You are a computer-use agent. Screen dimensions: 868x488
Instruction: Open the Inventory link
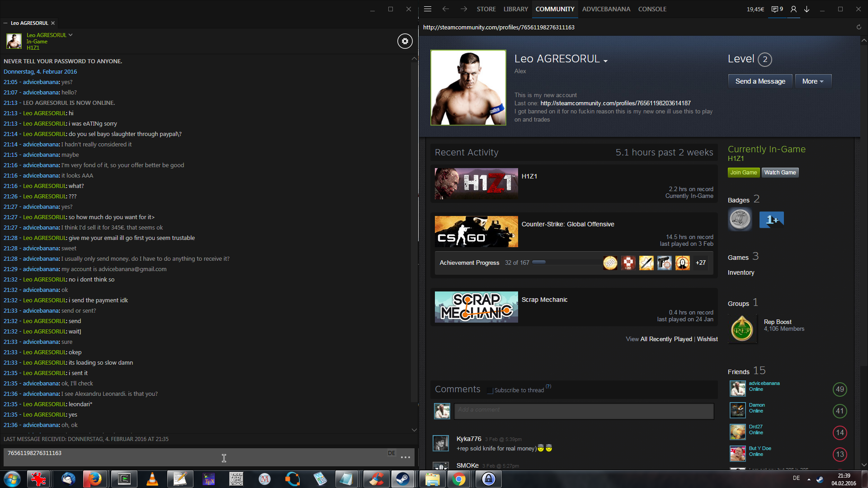(x=741, y=272)
